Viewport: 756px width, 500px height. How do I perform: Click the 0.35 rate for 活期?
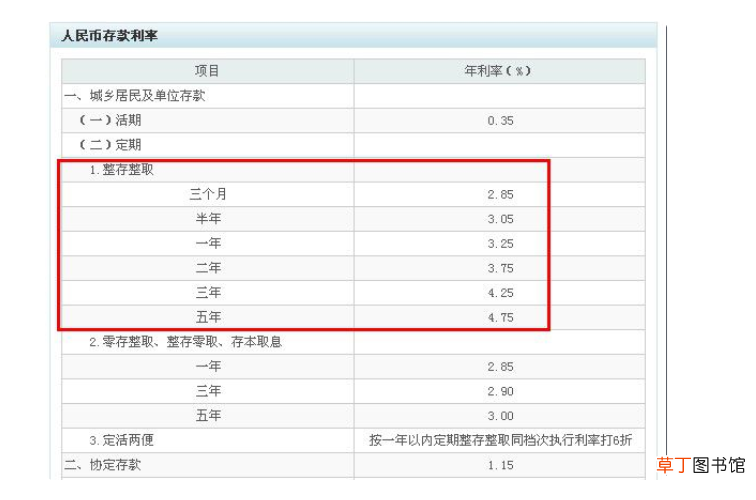coord(500,121)
